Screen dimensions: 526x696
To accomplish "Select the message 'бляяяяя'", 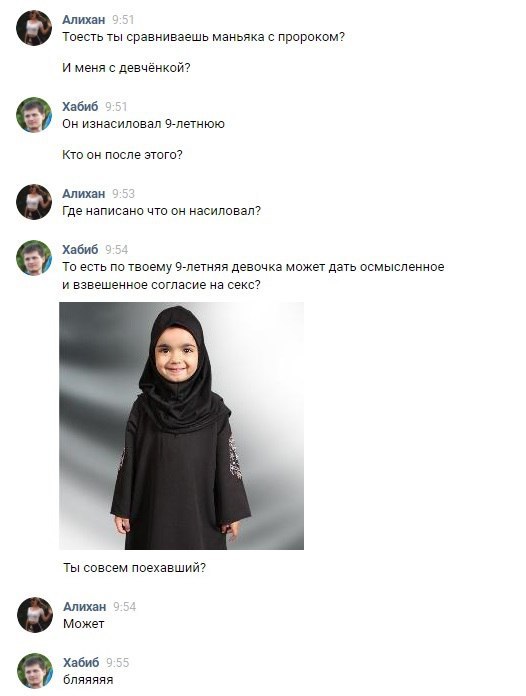I will coord(88,680).
